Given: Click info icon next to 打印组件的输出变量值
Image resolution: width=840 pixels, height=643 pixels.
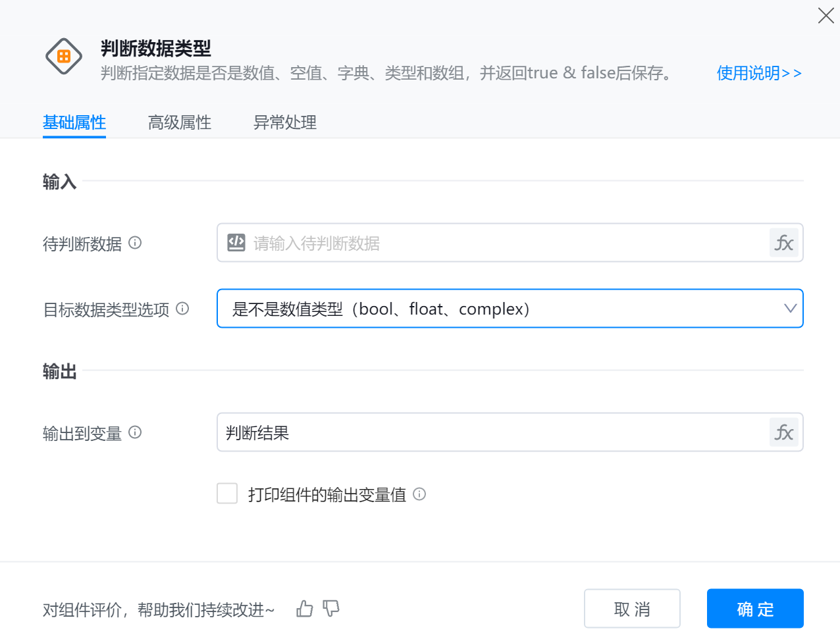Looking at the screenshot, I should coord(419,494).
